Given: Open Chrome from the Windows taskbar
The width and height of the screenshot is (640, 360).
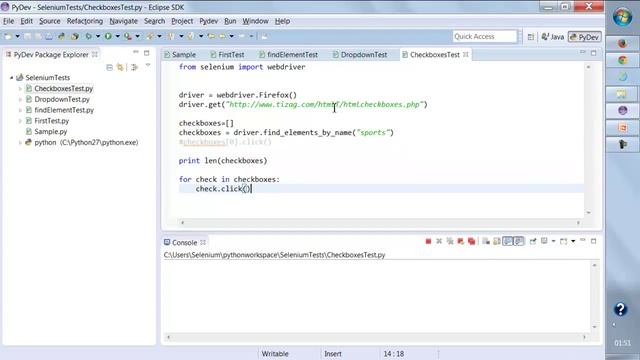Looking at the screenshot, I should click(622, 60).
